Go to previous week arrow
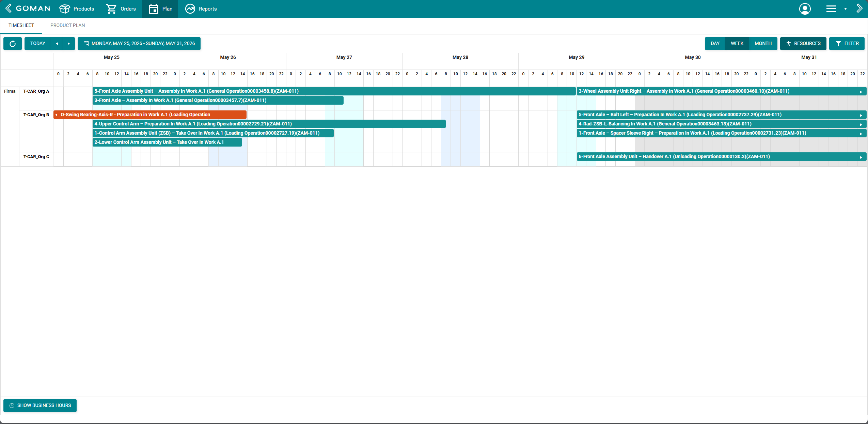The height and width of the screenshot is (424, 868). click(57, 44)
